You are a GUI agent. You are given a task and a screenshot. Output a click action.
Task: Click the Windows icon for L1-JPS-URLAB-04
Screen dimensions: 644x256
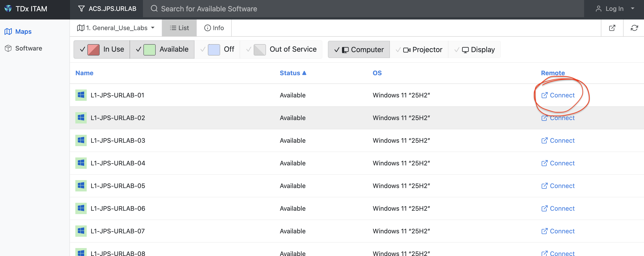pos(81,163)
